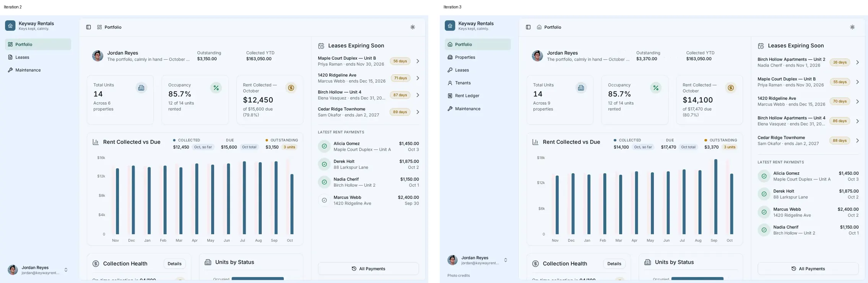Click the Rent Collected dollar coin icon, Iteration 3
This screenshot has width=868, height=283.
731,88
